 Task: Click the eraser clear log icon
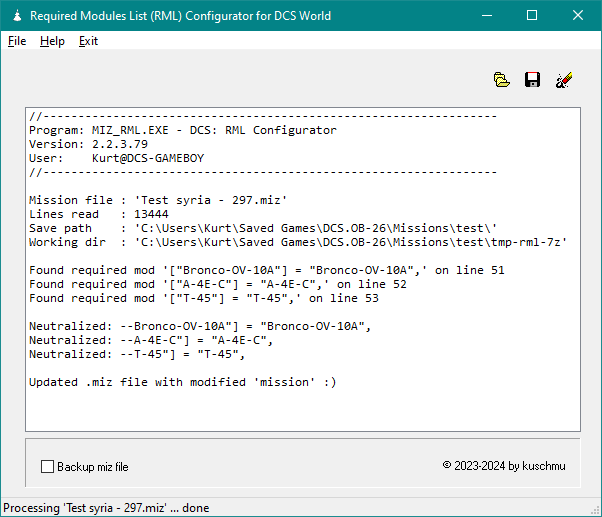(563, 80)
